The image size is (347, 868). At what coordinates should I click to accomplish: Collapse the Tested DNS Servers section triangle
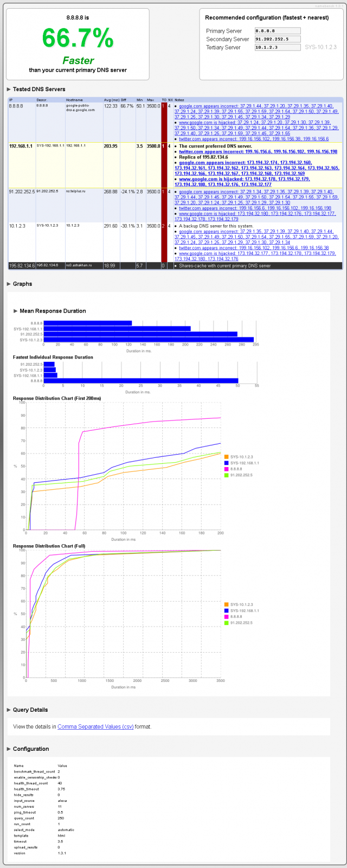click(x=9, y=89)
